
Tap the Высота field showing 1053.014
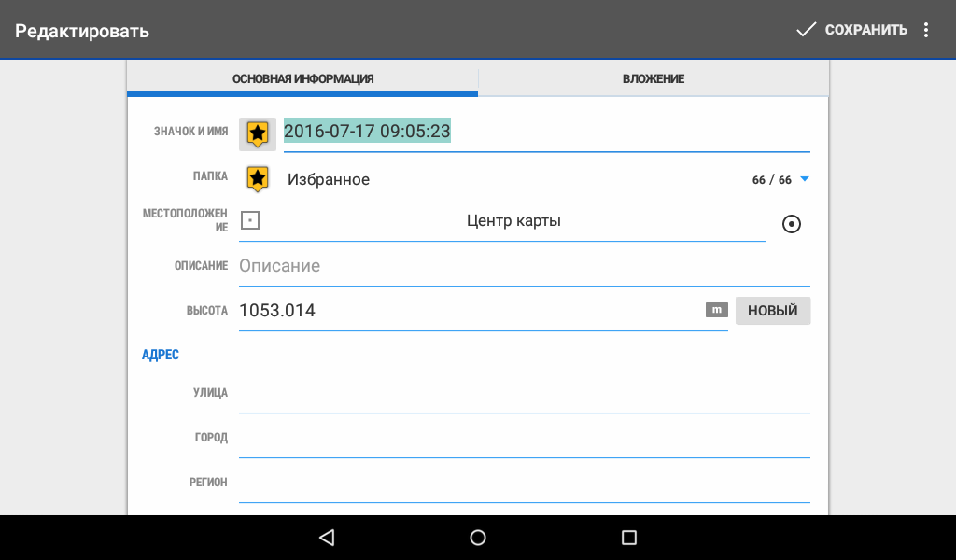point(467,311)
